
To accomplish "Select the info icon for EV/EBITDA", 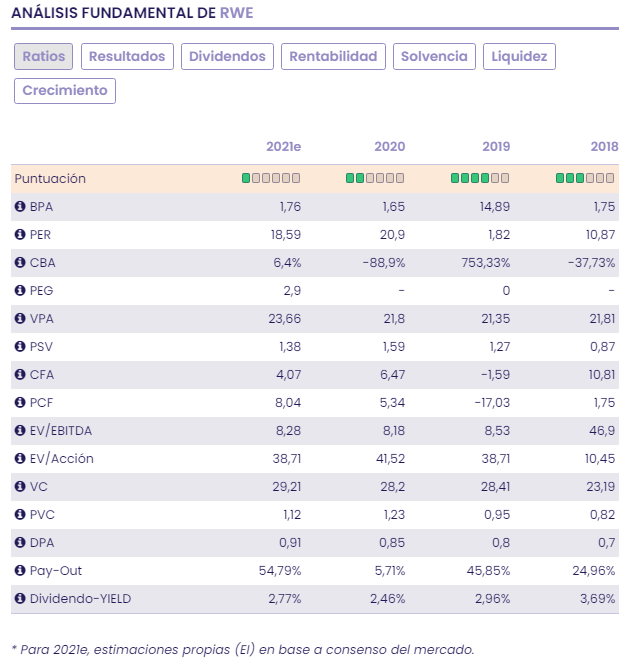I will click(19, 431).
